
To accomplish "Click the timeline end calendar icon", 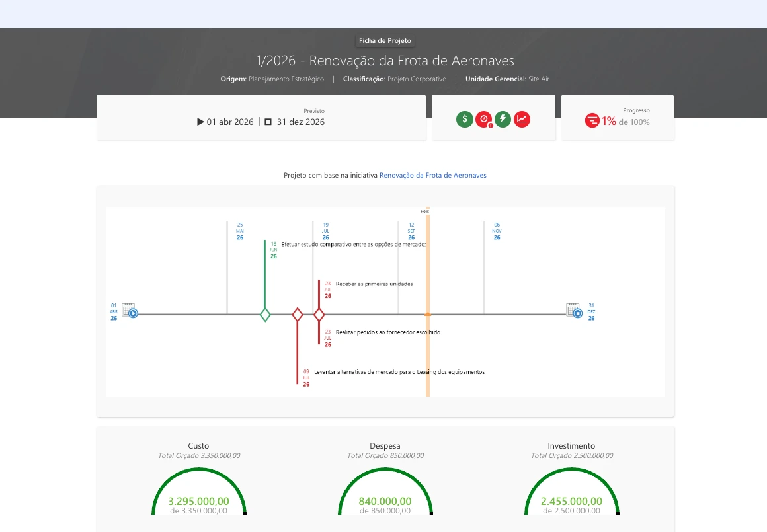I will click(575, 311).
